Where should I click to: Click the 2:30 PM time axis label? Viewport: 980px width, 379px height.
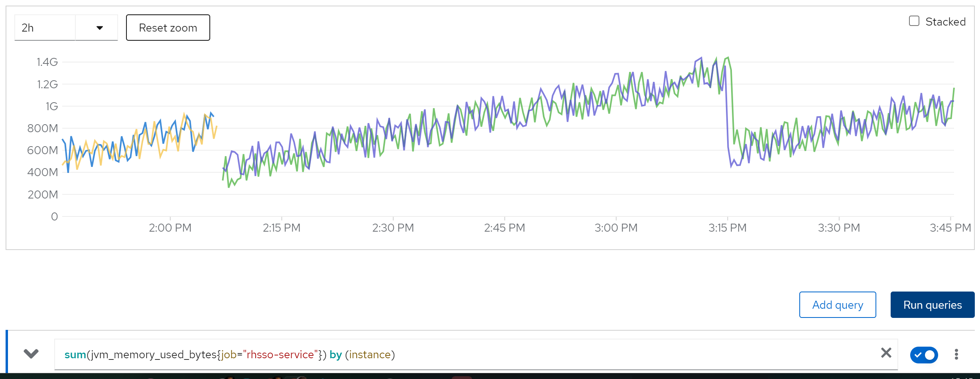393,228
